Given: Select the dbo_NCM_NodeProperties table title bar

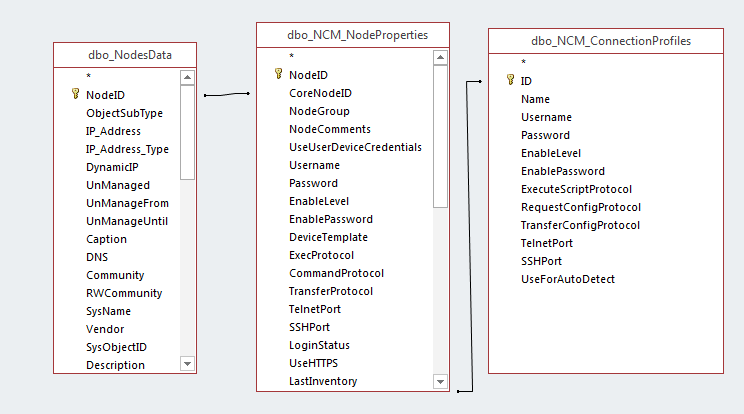Looking at the screenshot, I should pyautogui.click(x=353, y=35).
